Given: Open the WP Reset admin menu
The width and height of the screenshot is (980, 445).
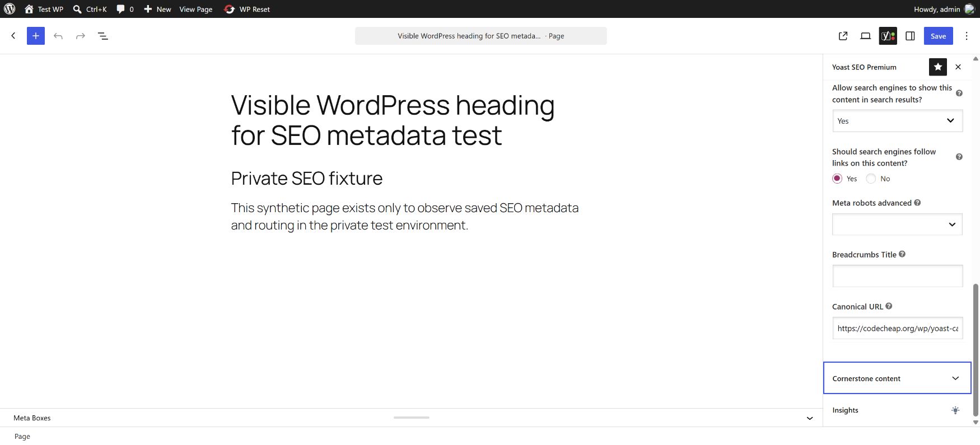Looking at the screenshot, I should [247, 9].
